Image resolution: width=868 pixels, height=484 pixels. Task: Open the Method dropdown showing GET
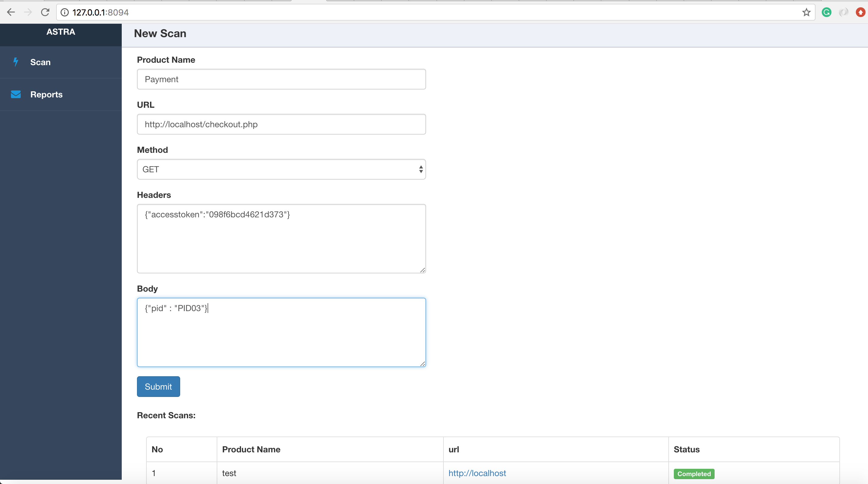click(281, 169)
